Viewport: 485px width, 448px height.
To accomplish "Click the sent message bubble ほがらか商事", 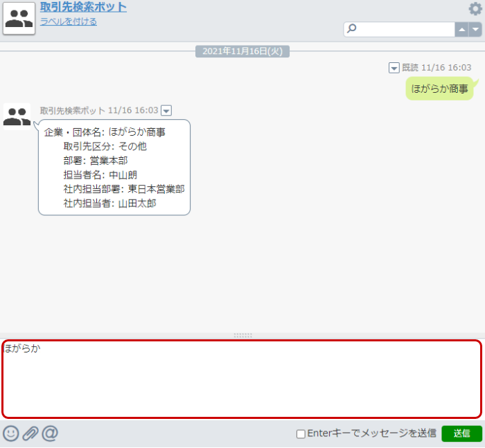I will point(439,89).
